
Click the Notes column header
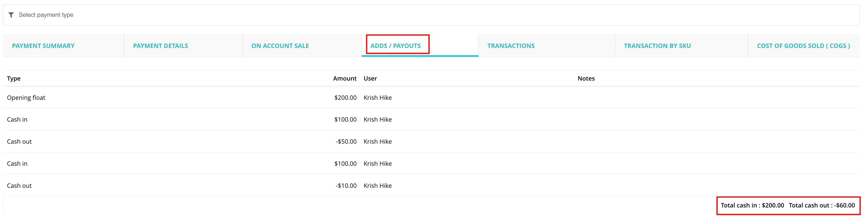(586, 78)
